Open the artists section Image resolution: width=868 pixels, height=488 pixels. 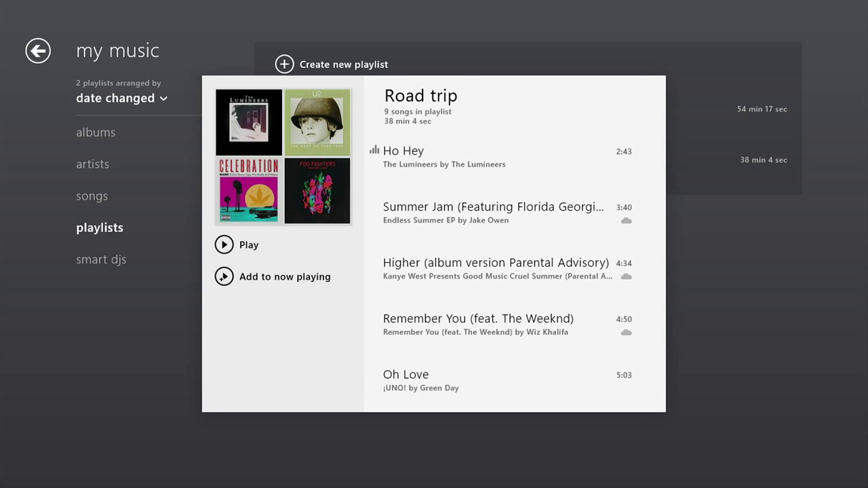[x=92, y=164]
